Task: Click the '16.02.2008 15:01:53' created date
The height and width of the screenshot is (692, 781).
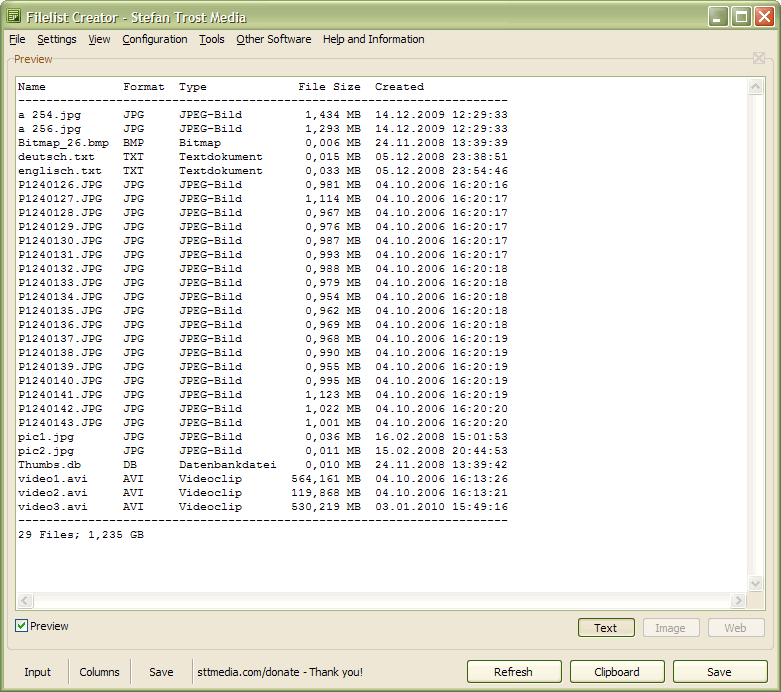Action: [441, 437]
